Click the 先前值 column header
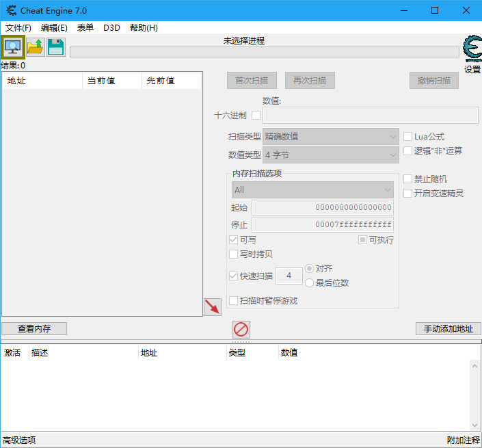The height and width of the screenshot is (448, 482). 172,81
